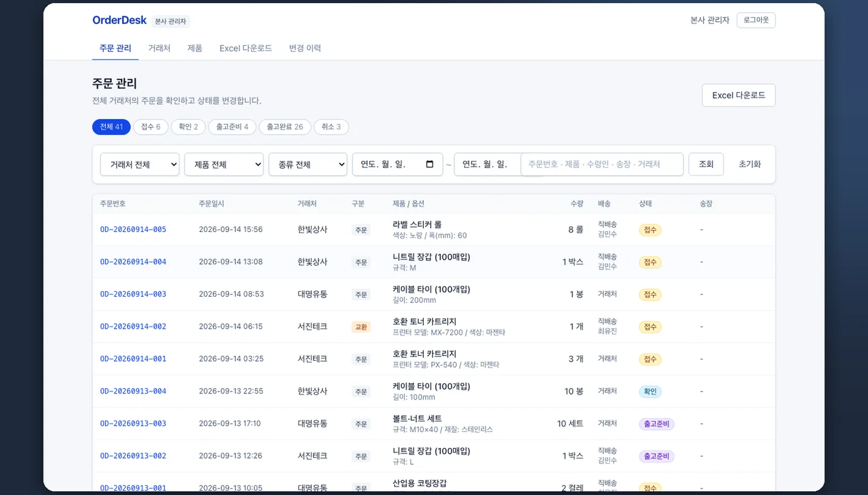Select the 전체 41 status filter chip
Image resolution: width=868 pixels, height=495 pixels.
click(x=111, y=127)
